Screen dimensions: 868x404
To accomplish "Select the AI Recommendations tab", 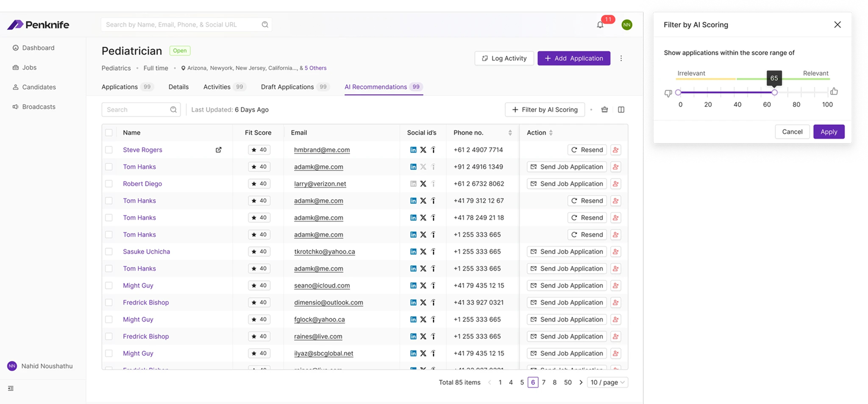I will [x=384, y=87].
